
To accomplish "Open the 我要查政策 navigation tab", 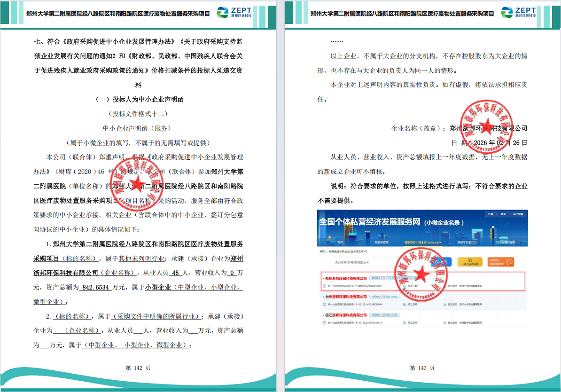I will (x=381, y=243).
